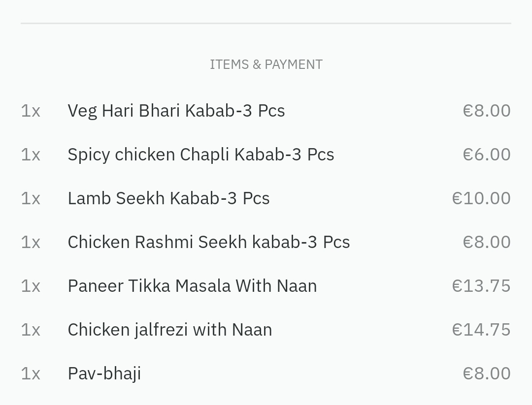532x405 pixels.
Task: Click Pav-bhaji's €8.00 price
Action: (x=486, y=374)
